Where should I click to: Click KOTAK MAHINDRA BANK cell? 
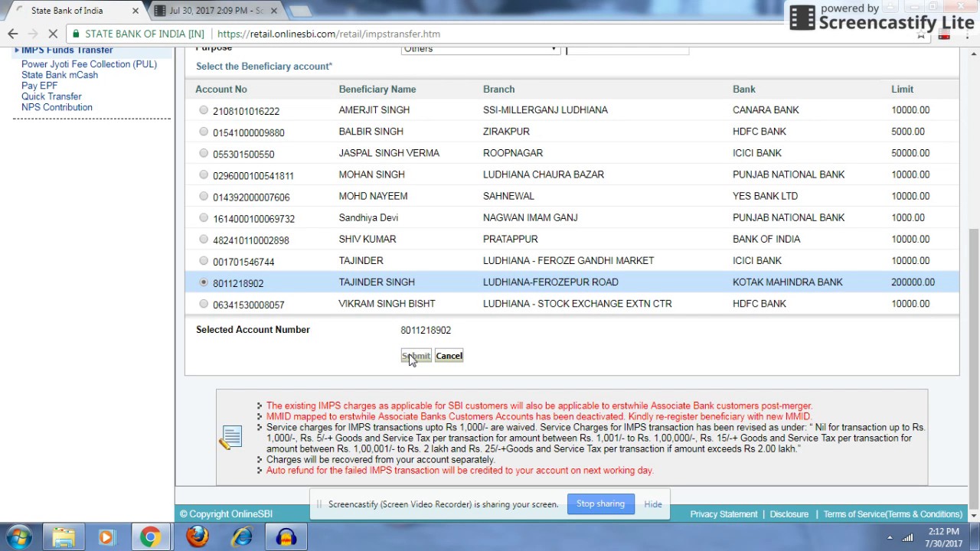[787, 282]
